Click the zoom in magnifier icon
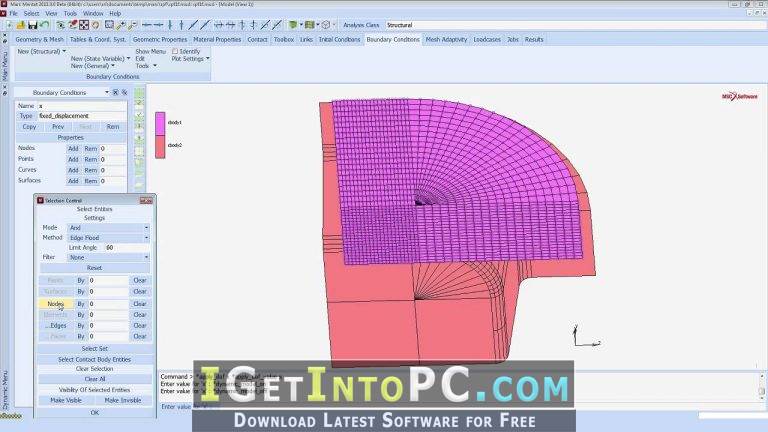The height and width of the screenshot is (432, 768). [120, 24]
